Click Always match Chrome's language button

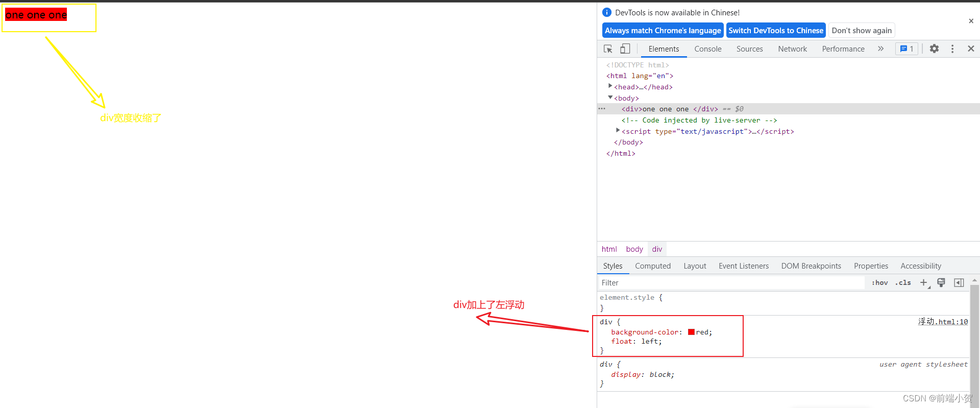[x=663, y=31]
